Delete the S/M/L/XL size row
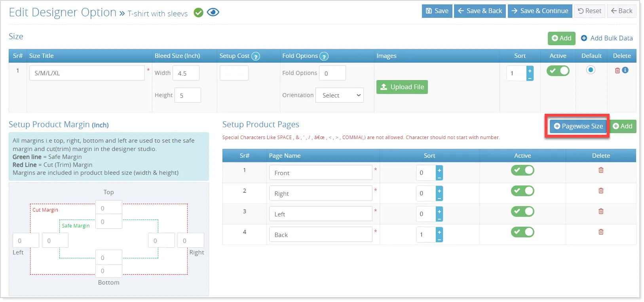644x302 pixels. click(x=617, y=70)
